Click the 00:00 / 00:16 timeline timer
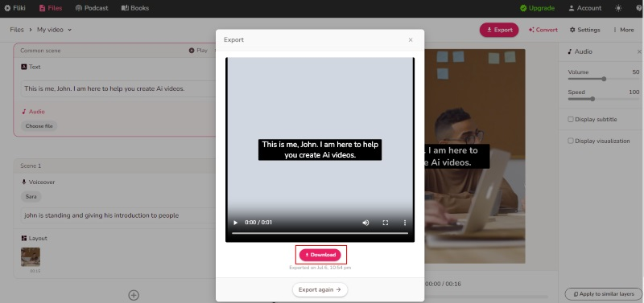The height and width of the screenshot is (303, 644). point(444,284)
